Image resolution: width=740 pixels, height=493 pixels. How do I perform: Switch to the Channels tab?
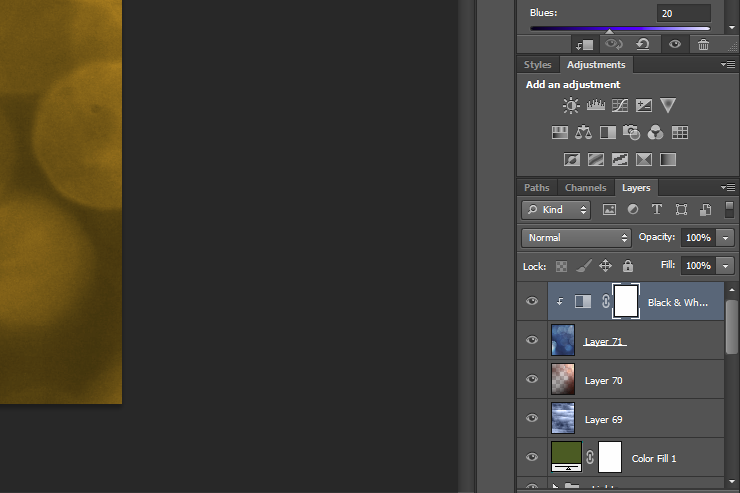585,188
